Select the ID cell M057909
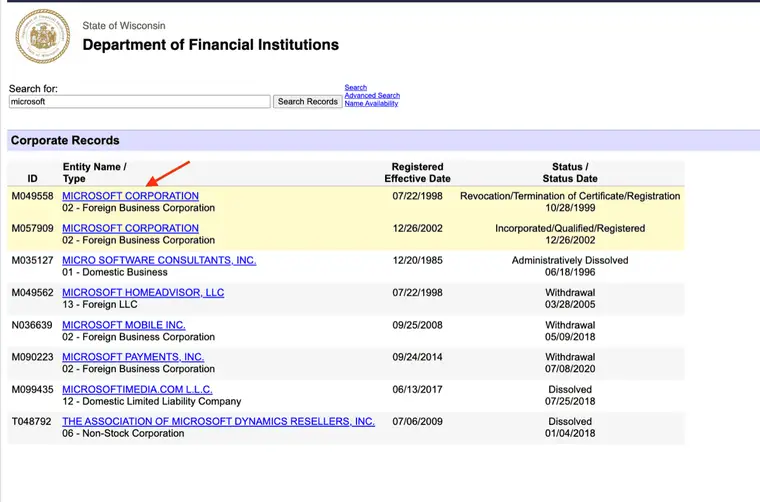This screenshot has height=502, width=760. point(32,228)
